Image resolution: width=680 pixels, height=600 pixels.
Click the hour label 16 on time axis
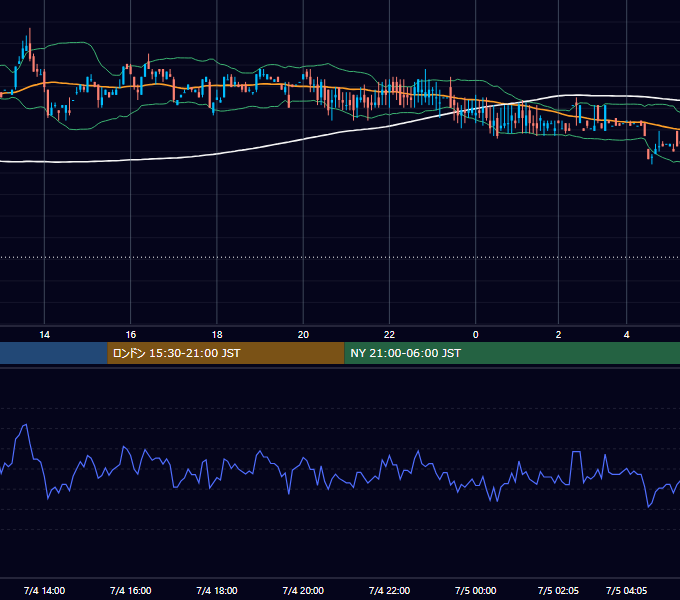point(131,335)
